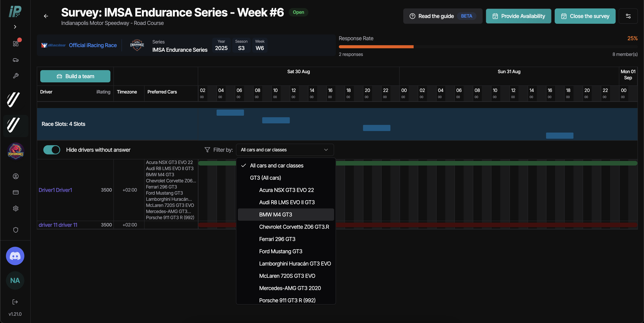
Task: Click Build a team button
Action: tap(75, 76)
